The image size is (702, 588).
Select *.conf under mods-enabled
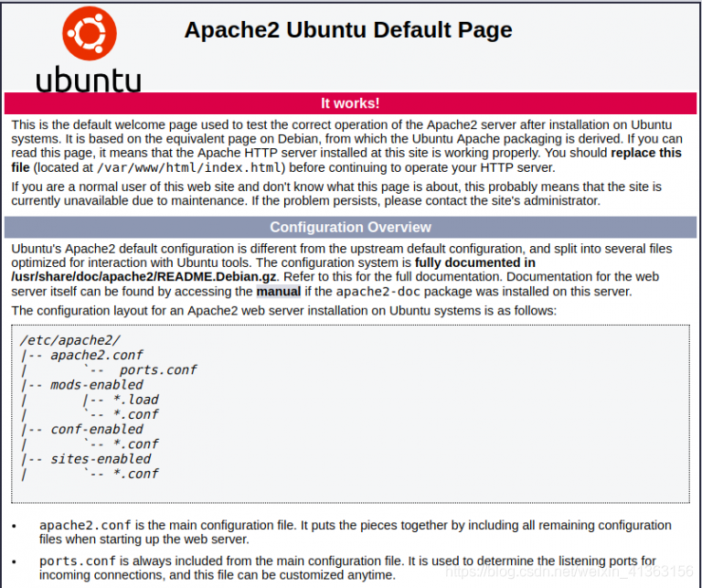point(90,414)
